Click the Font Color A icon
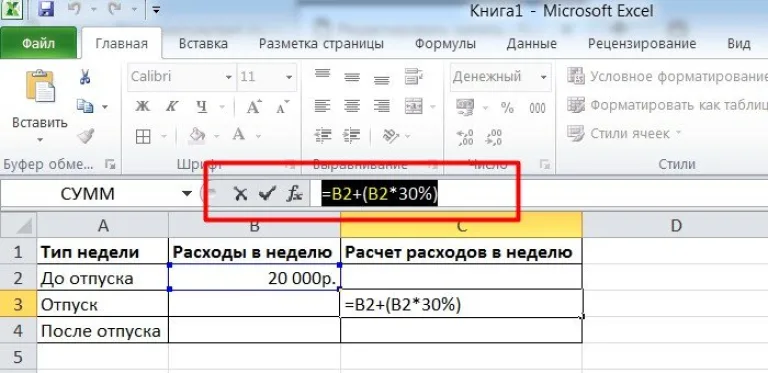Screen dimensions: 768x373 pyautogui.click(x=239, y=135)
